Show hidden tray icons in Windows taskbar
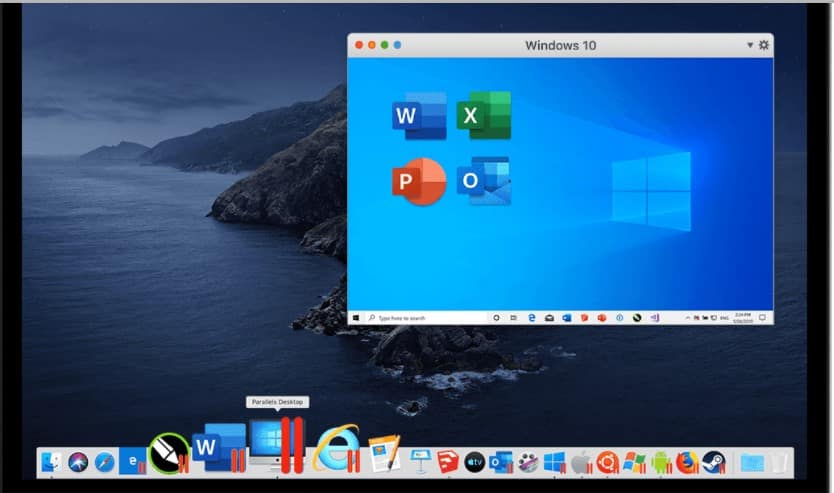 click(687, 318)
